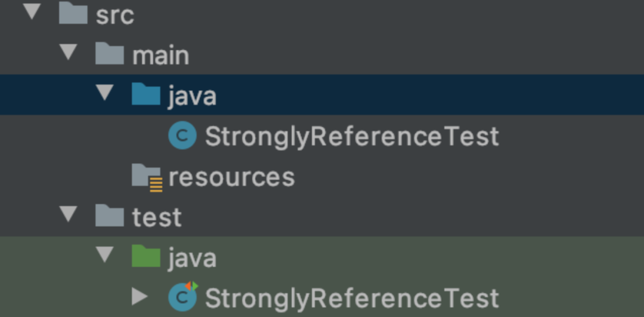Select the main directory label
This screenshot has width=644, height=317.
click(160, 55)
